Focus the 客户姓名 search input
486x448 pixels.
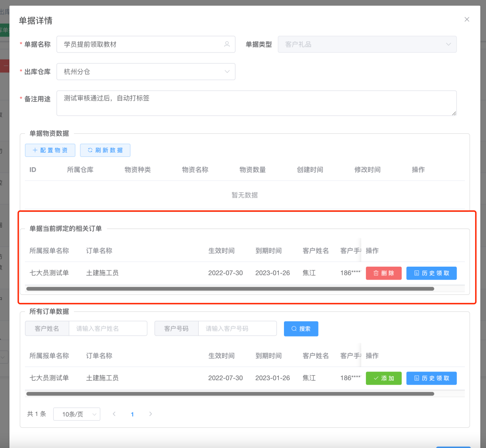pyautogui.click(x=108, y=329)
